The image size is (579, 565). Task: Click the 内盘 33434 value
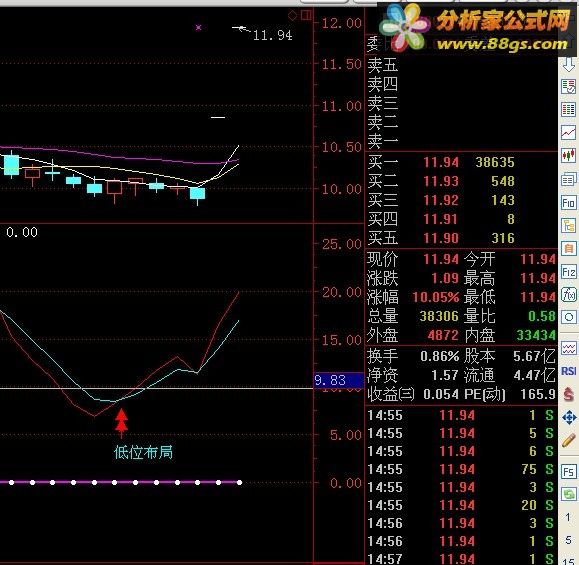click(x=536, y=335)
